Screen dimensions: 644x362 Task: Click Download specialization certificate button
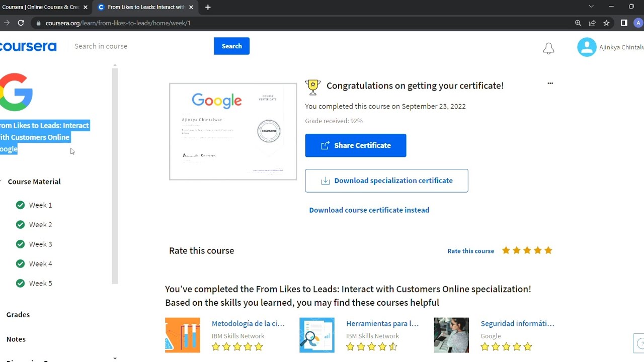click(x=386, y=180)
